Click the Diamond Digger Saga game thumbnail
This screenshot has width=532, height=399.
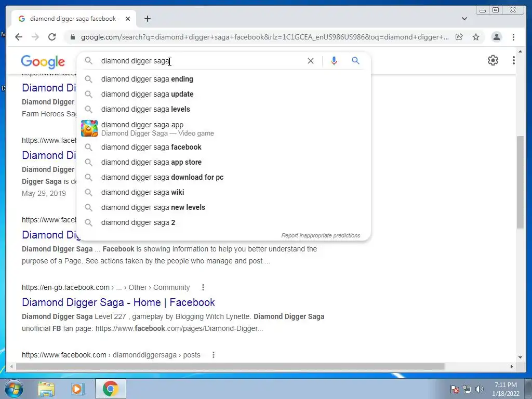point(89,128)
